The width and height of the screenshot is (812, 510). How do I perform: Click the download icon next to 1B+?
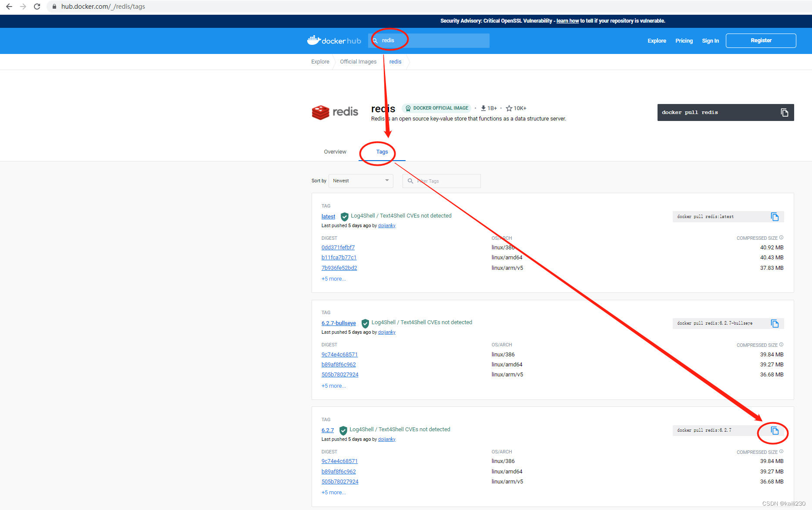pyautogui.click(x=483, y=108)
